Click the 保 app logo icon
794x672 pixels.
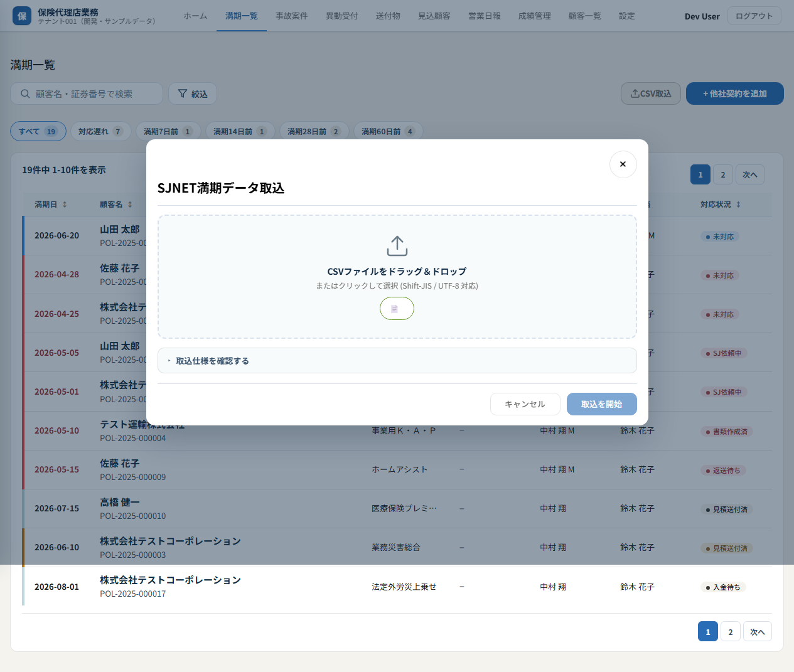tap(22, 16)
